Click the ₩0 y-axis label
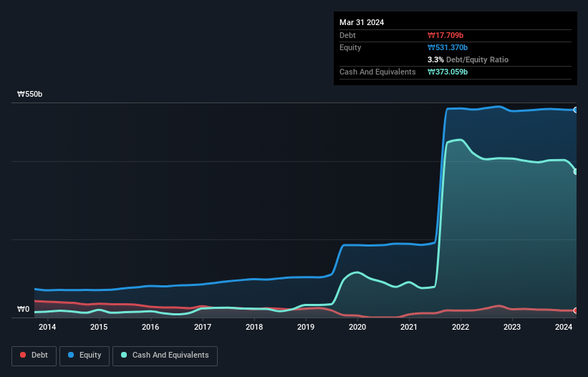This screenshot has height=377, width=588. click(x=23, y=309)
